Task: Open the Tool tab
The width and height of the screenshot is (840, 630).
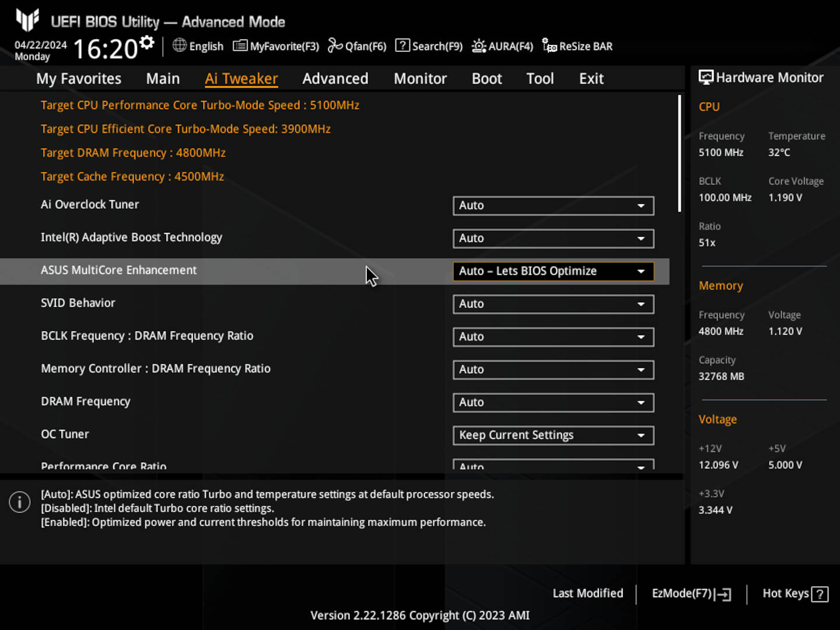Action: pyautogui.click(x=540, y=79)
